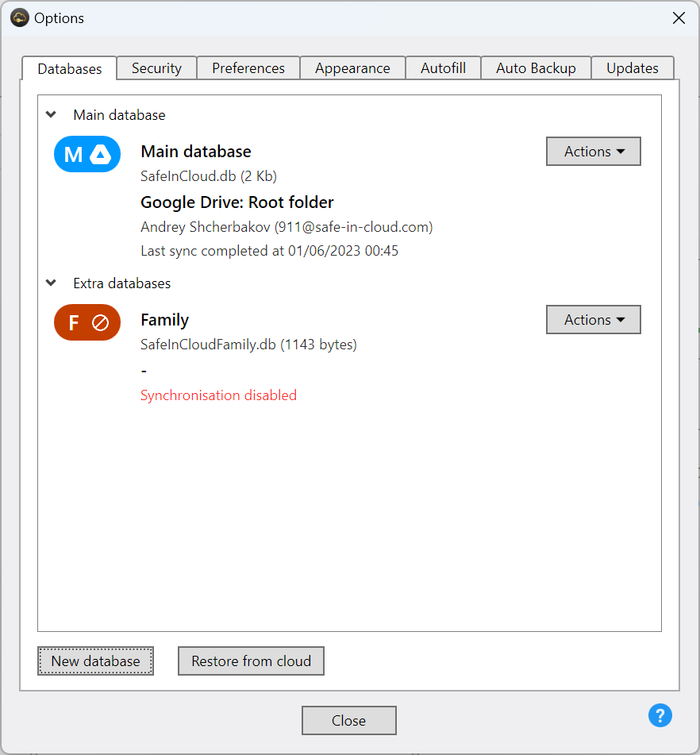This screenshot has height=755, width=700.
Task: Click the Last sync completed timestamp line
Action: (269, 251)
